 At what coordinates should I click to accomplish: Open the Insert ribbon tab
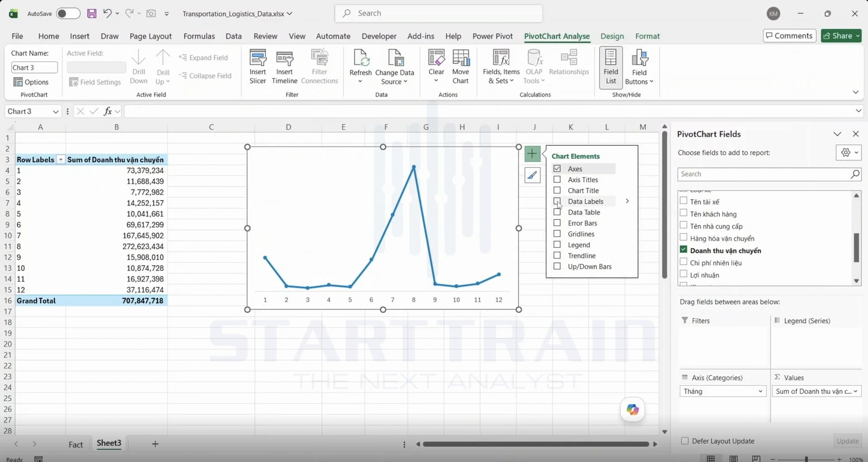[x=80, y=36]
